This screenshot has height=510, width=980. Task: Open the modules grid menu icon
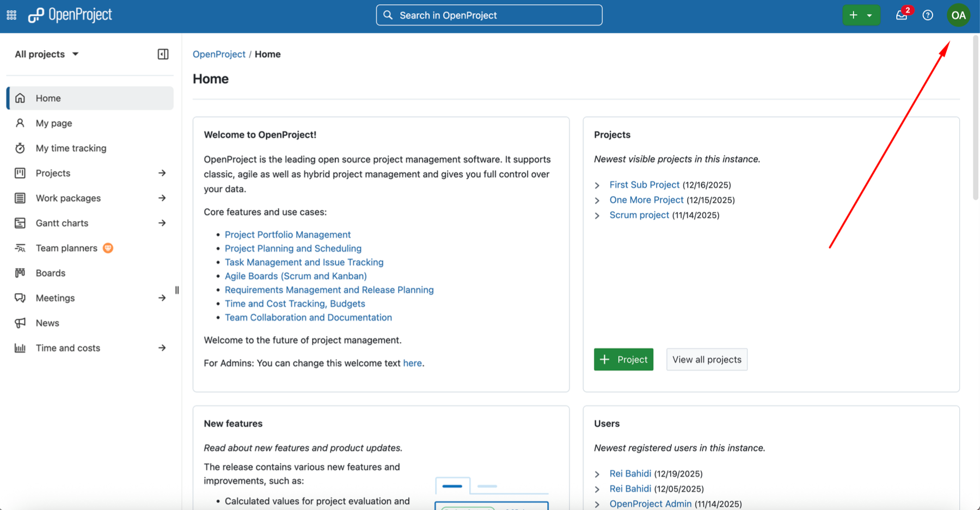click(x=11, y=15)
